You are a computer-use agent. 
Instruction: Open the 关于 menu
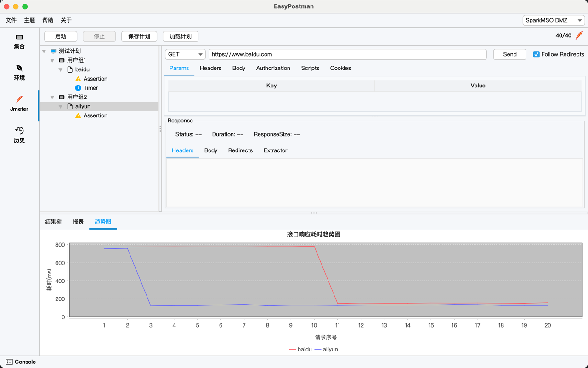(66, 20)
